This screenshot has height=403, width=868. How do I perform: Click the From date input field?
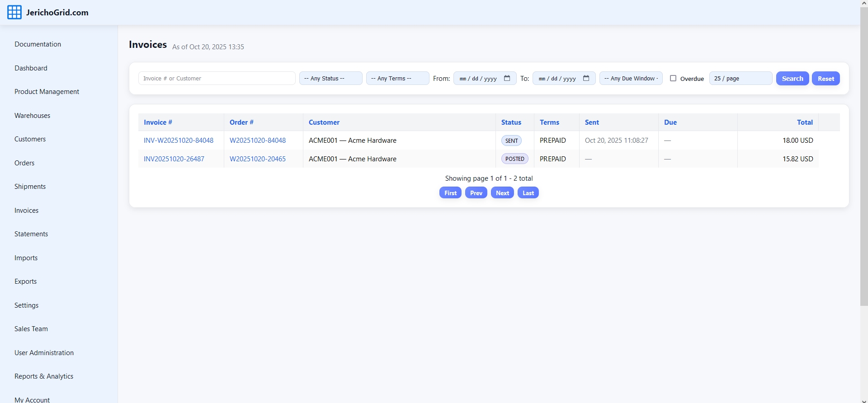(x=485, y=78)
